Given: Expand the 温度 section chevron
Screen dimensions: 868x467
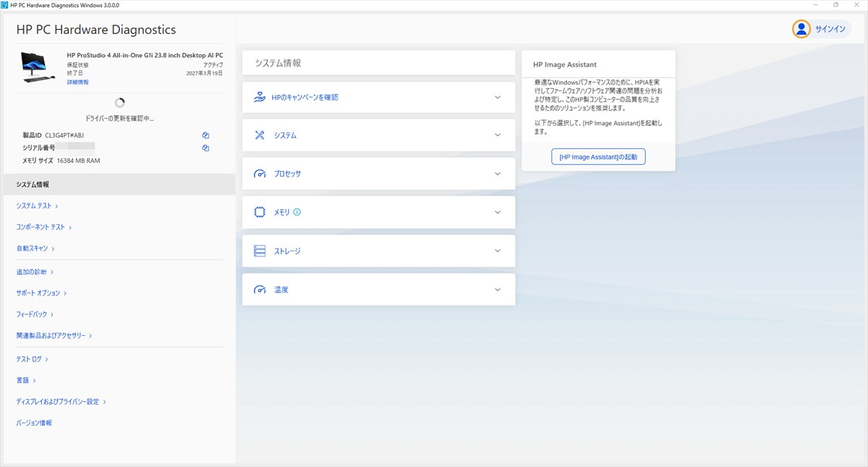Looking at the screenshot, I should pos(497,290).
